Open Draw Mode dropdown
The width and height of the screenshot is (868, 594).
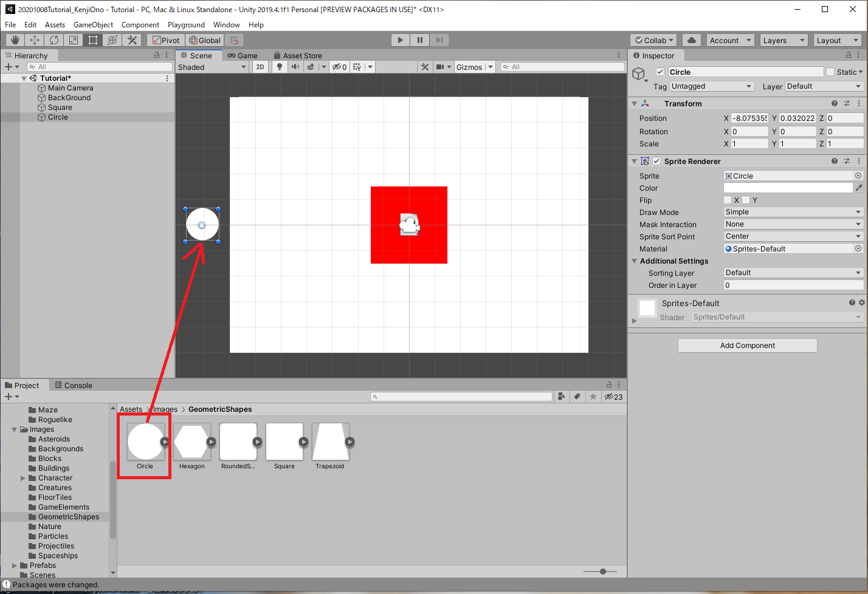point(793,212)
